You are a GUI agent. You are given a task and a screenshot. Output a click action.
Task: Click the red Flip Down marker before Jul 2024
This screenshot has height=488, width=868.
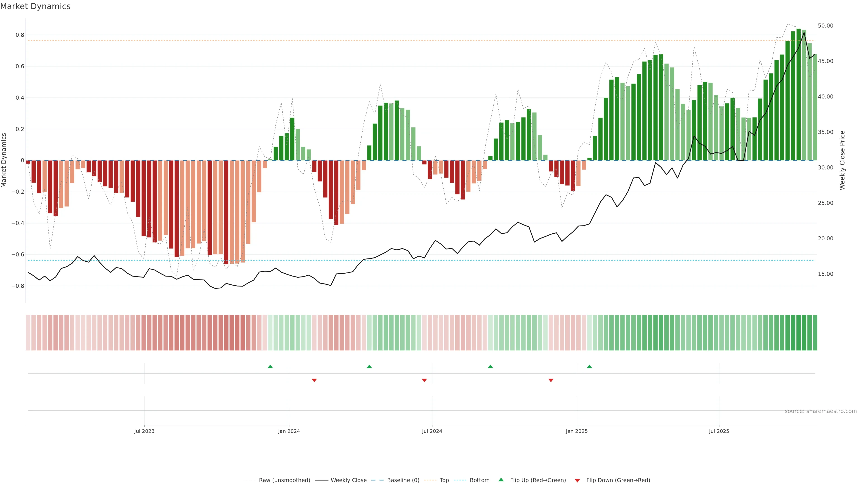[424, 380]
